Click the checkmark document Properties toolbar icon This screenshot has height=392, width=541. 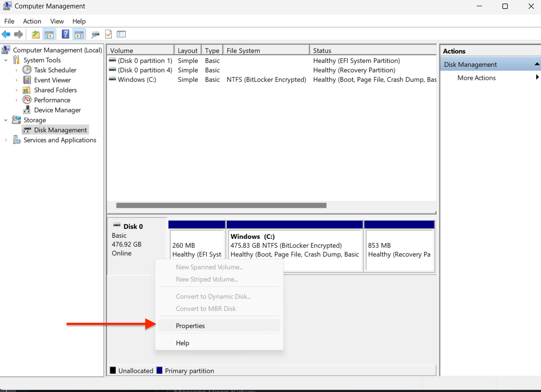coord(108,34)
